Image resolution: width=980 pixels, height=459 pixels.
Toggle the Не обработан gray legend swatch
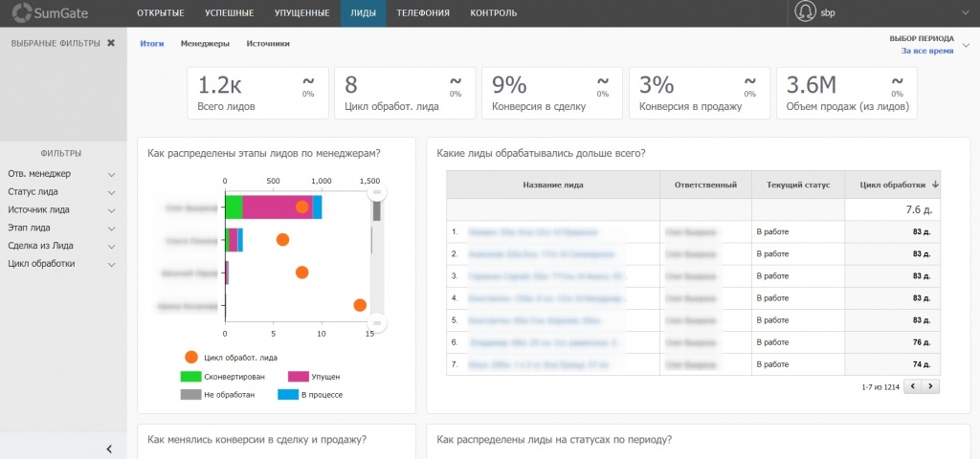pyautogui.click(x=190, y=395)
